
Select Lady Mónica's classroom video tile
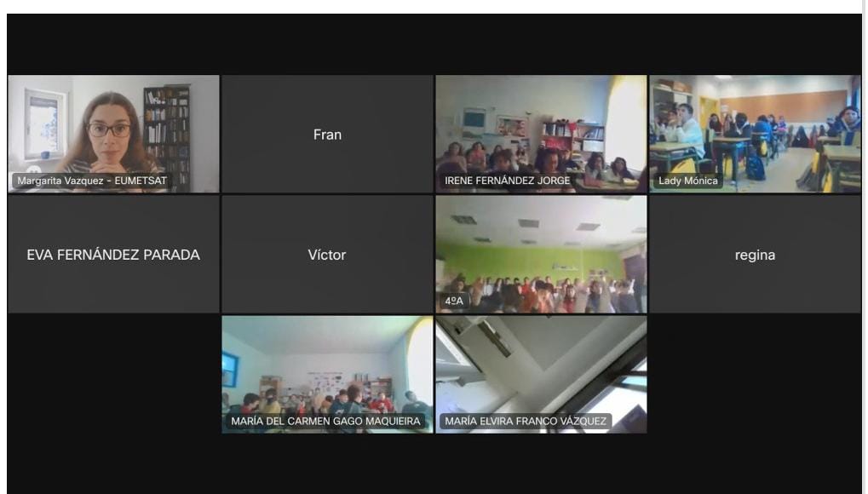coord(755,134)
